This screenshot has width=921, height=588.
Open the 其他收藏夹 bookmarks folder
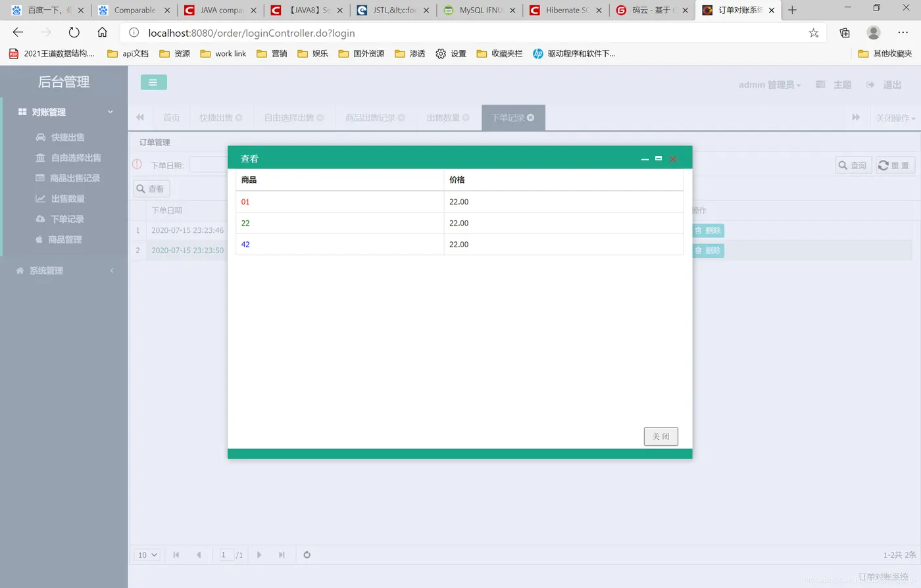(885, 54)
